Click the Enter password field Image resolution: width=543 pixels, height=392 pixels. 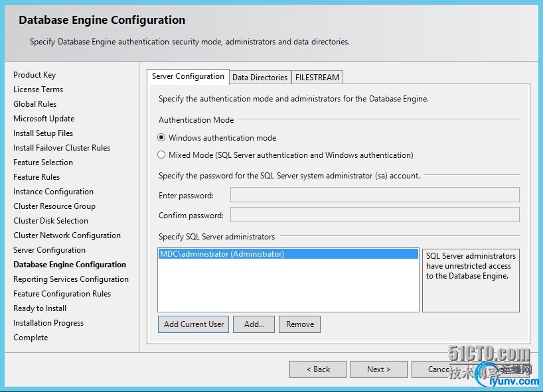coord(374,195)
